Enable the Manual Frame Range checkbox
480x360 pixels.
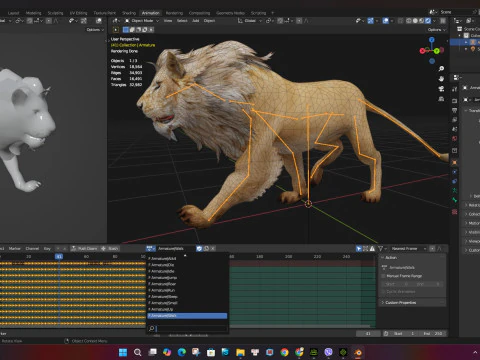point(383,276)
